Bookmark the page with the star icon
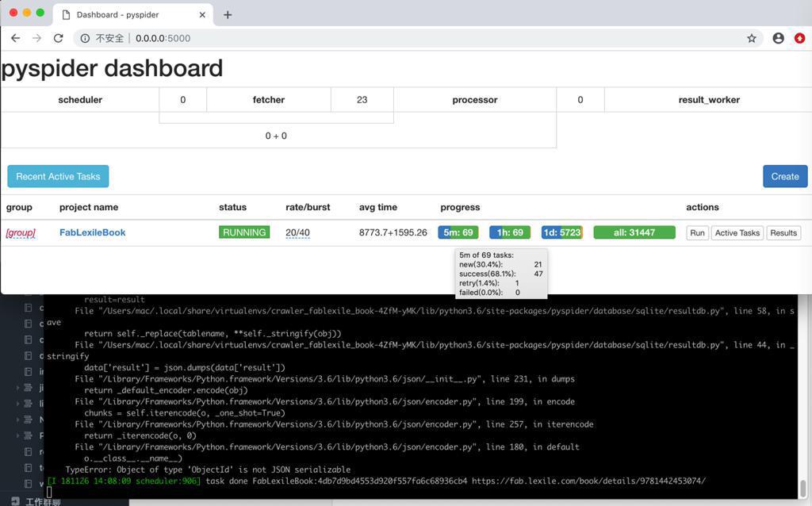 point(752,38)
